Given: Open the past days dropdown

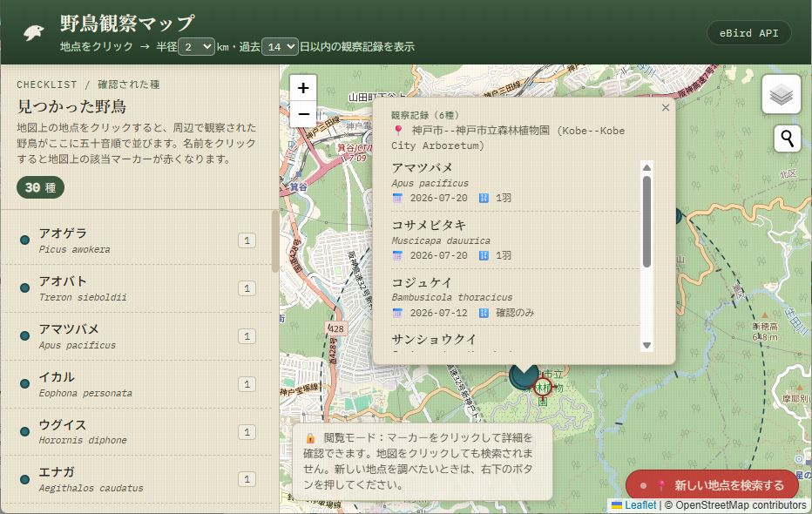Looking at the screenshot, I should click(280, 46).
